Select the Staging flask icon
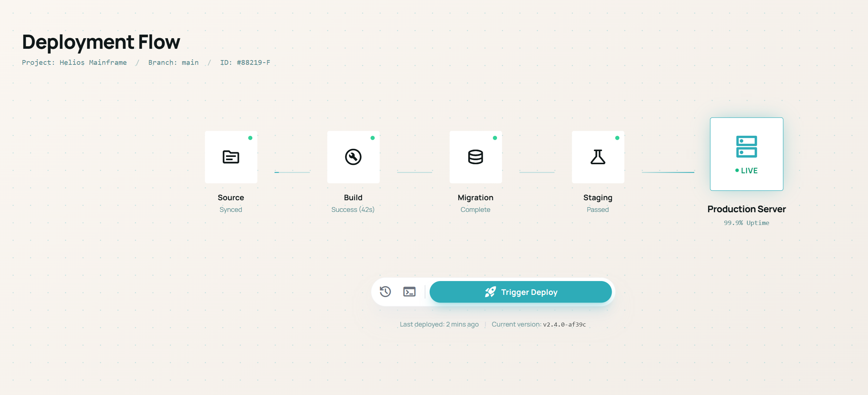 [598, 157]
